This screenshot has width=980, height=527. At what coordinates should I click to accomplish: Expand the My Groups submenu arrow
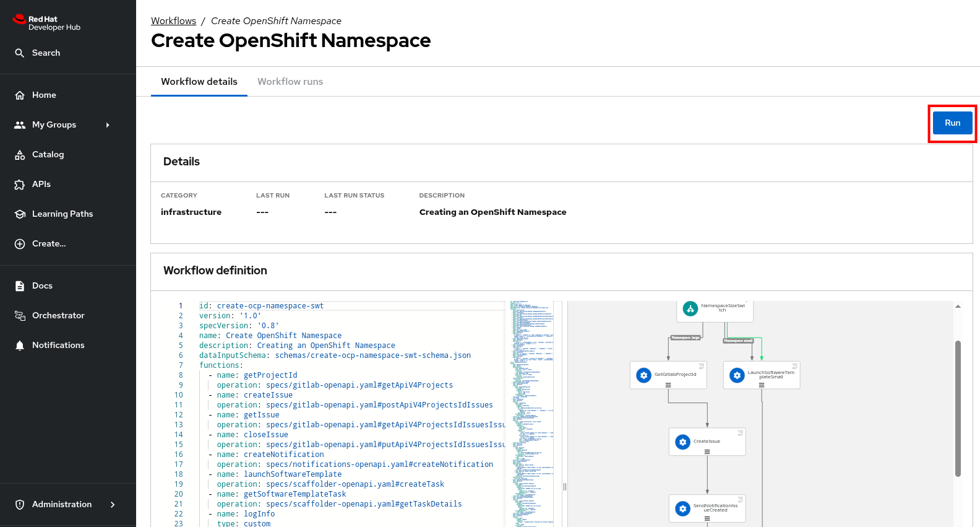tap(108, 125)
